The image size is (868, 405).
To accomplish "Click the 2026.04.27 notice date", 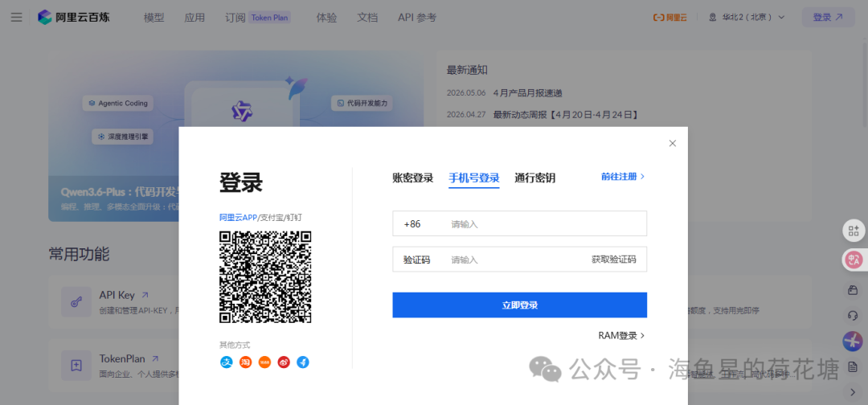I will point(466,115).
